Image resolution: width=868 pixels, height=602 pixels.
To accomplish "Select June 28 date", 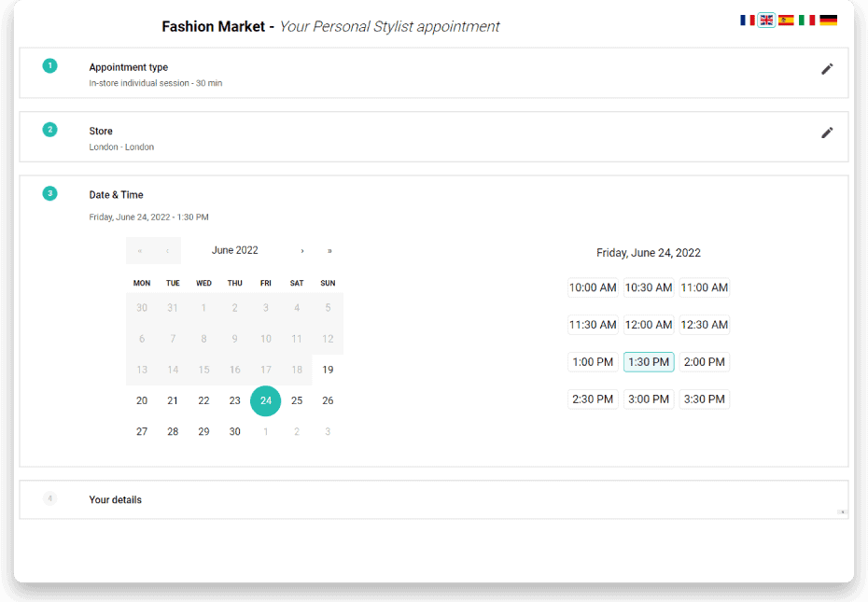I will [x=173, y=431].
